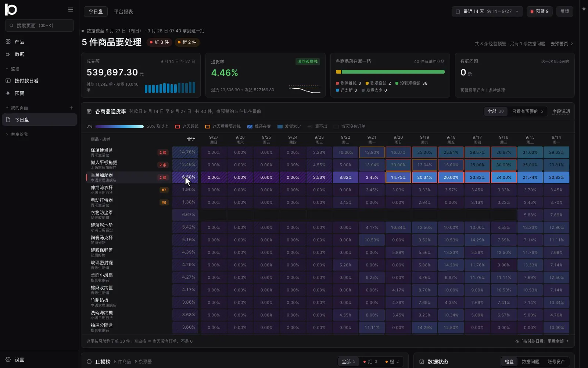Collapse the 我的页面 sidebar section
This screenshot has height=368, width=588.
click(17, 108)
